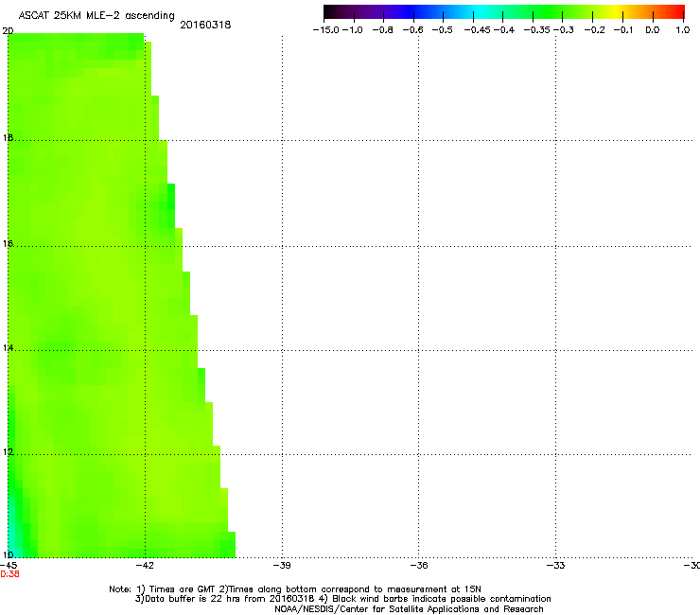
Task: Click the longitude label '-36'
Action: [x=419, y=566]
